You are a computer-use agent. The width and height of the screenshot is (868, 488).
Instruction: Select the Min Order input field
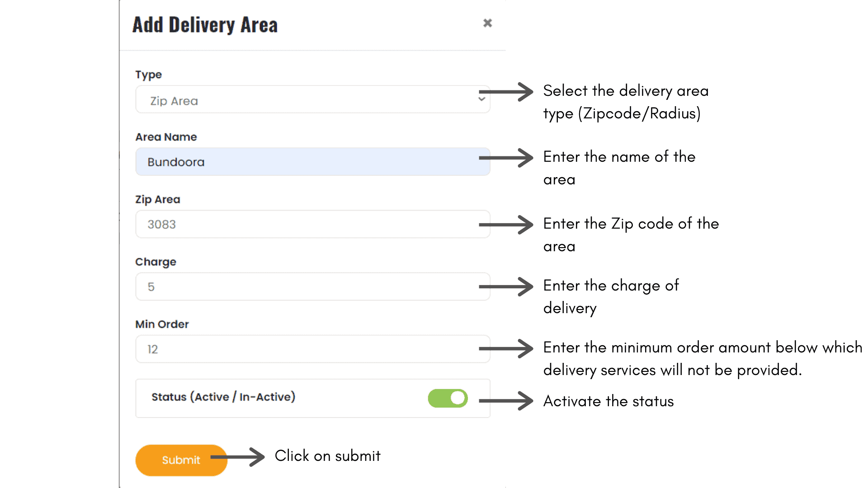pos(312,349)
